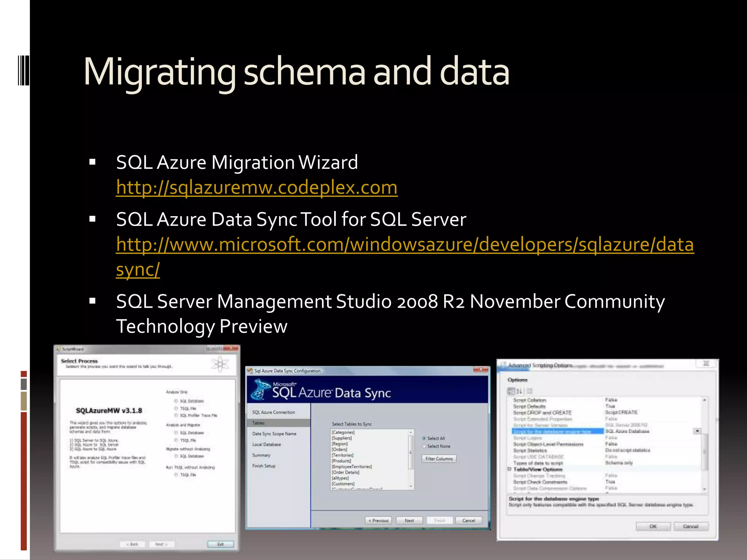Click the SQL Azure Database value

pyautogui.click(x=627, y=431)
